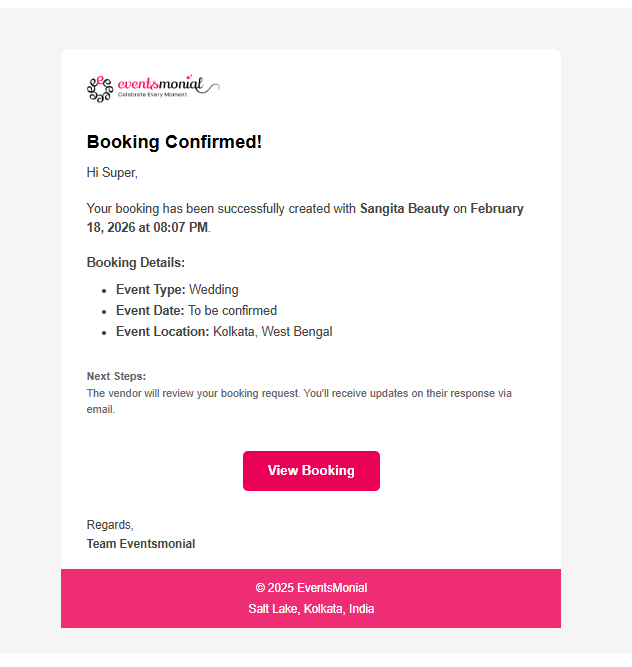Select the Event Type Wedding list item
The height and width of the screenshot is (667, 632).
tap(177, 290)
